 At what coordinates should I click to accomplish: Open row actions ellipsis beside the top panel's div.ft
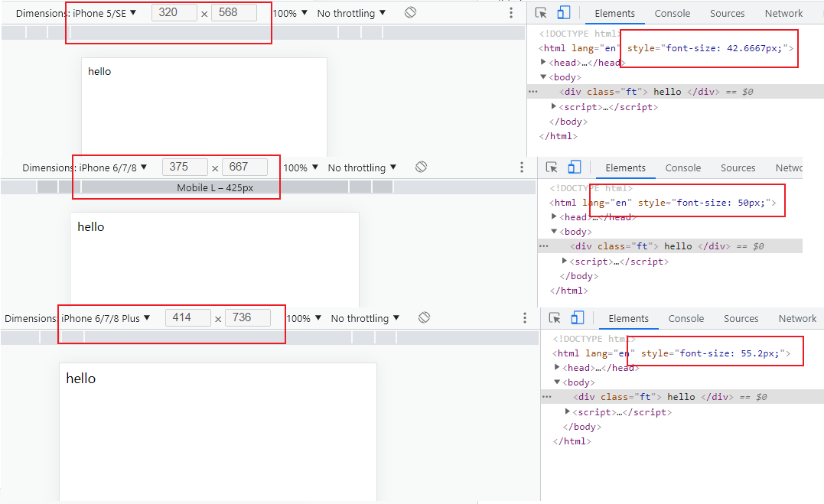click(x=533, y=92)
